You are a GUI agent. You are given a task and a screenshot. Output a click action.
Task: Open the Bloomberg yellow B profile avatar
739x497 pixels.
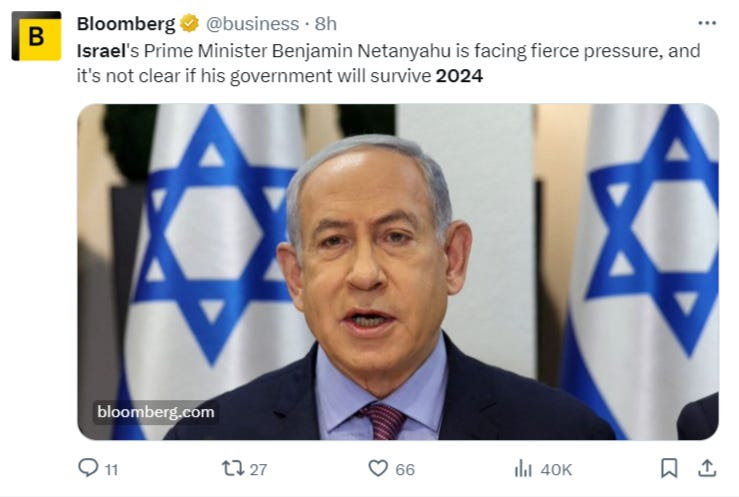click(x=36, y=36)
